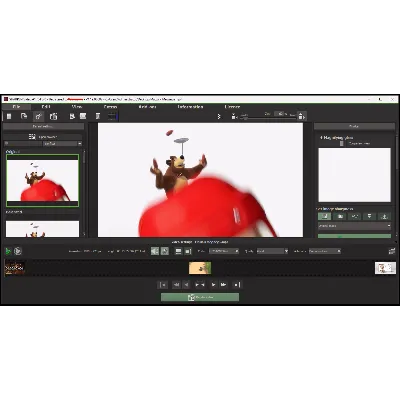Select the first clip thumbnail on the timeline
Screen dimensions: 400x400
[15, 268]
